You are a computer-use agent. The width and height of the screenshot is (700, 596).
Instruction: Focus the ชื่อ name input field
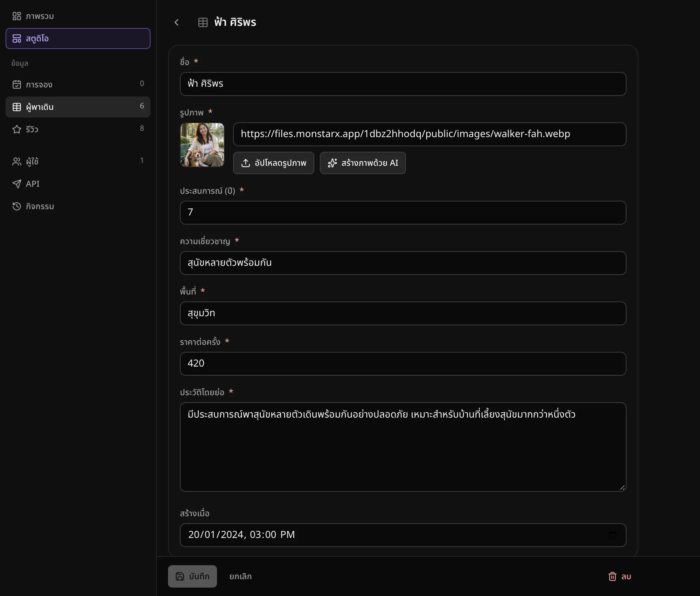pyautogui.click(x=403, y=84)
